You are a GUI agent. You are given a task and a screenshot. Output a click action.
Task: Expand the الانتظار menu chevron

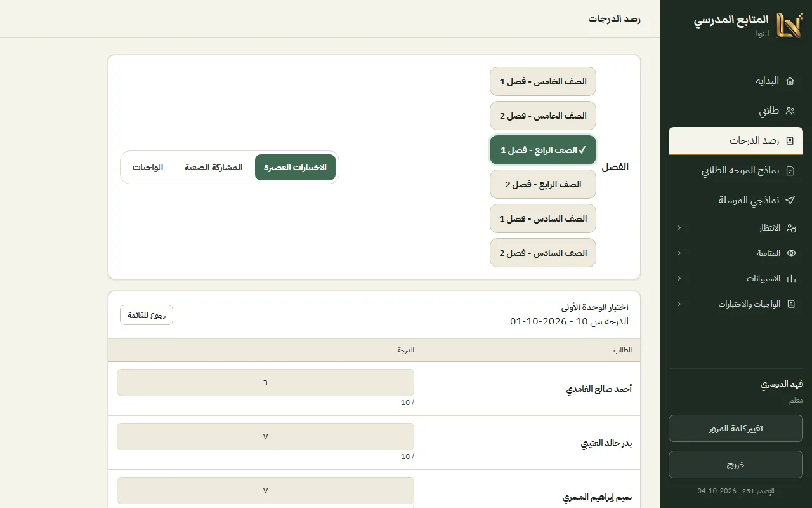[x=679, y=227]
